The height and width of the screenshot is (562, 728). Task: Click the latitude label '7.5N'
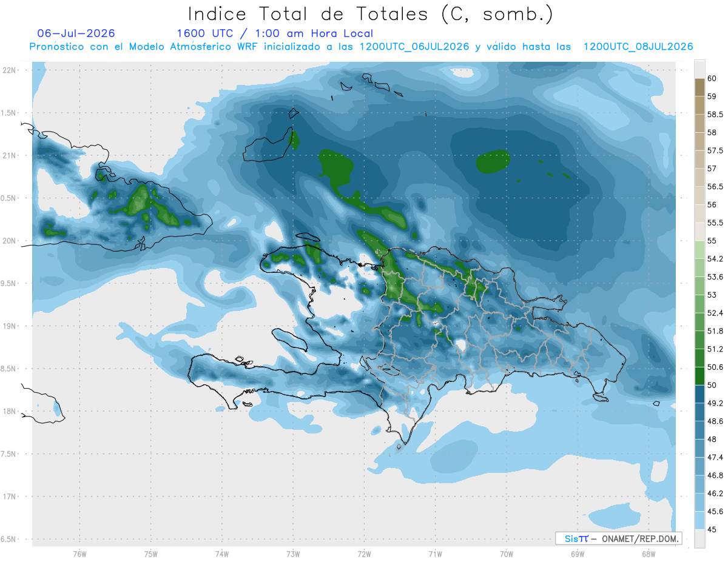(9, 454)
